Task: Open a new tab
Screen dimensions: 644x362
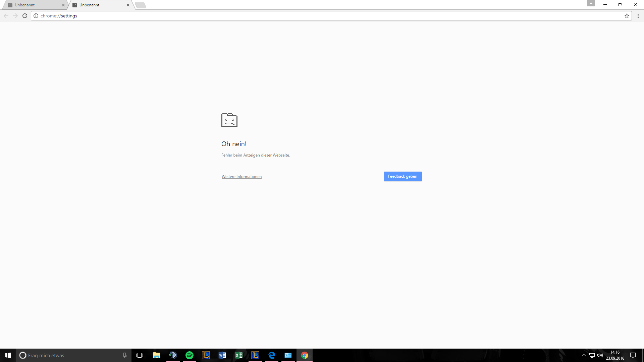Action: tap(141, 5)
